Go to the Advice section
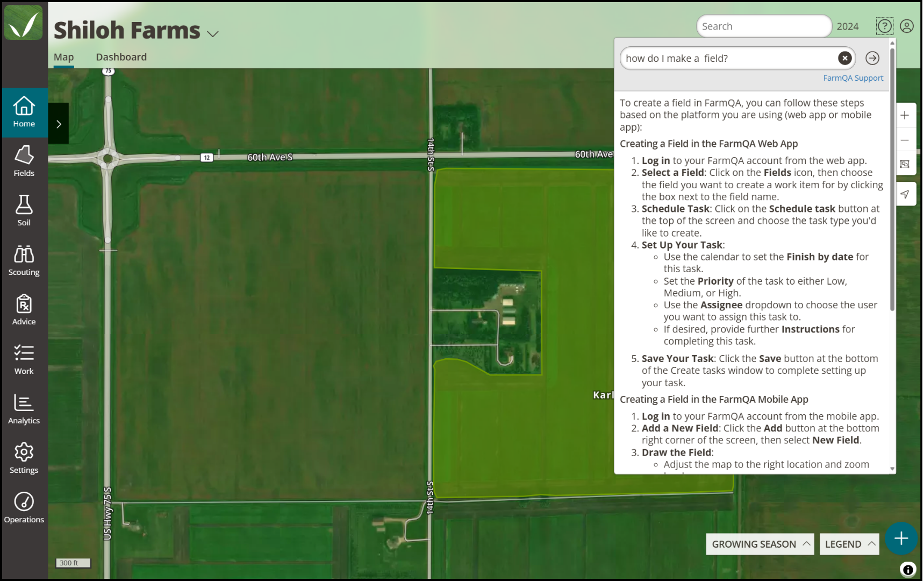The width and height of the screenshot is (924, 581). (24, 310)
